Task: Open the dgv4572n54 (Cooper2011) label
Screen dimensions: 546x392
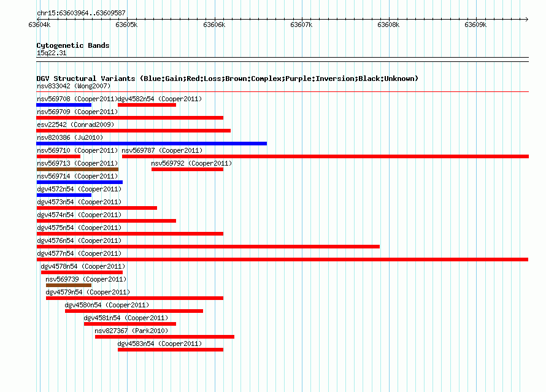Action: click(79, 189)
